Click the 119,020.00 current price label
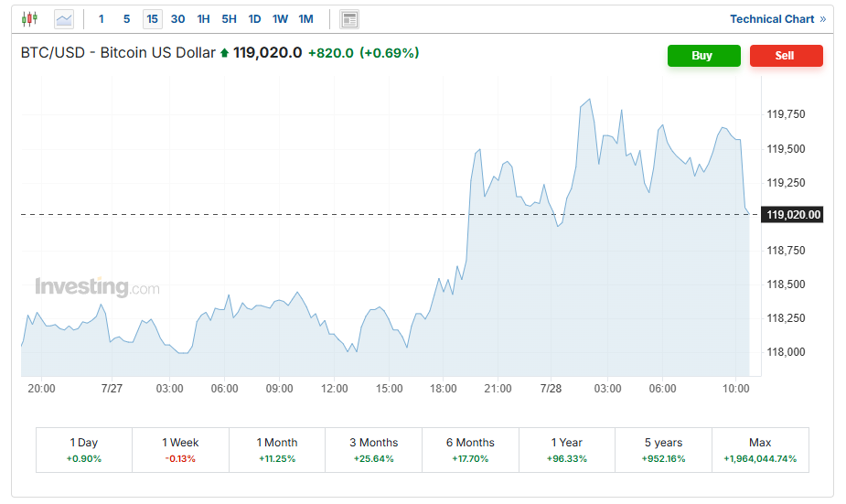This screenshot has width=846, height=504. click(x=794, y=215)
